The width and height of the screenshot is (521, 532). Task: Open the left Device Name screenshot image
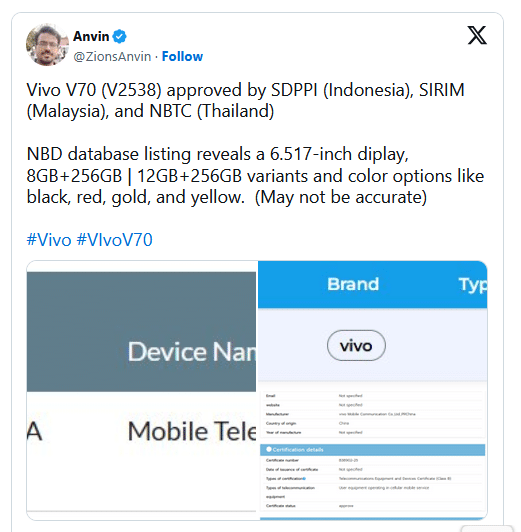click(141, 391)
